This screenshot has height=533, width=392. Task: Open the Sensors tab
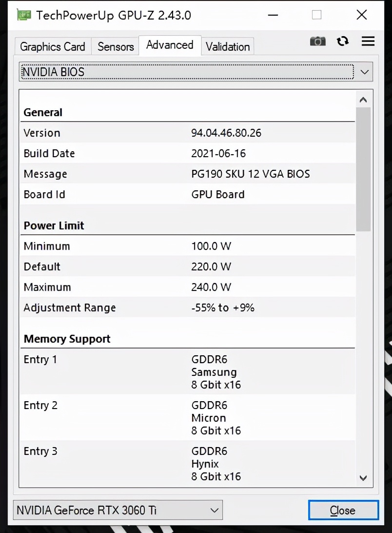[x=116, y=47]
